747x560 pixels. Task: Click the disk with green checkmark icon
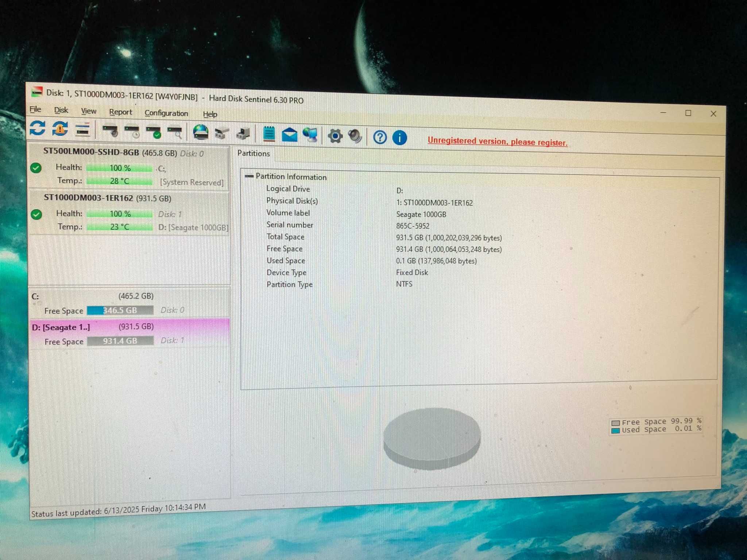[154, 132]
